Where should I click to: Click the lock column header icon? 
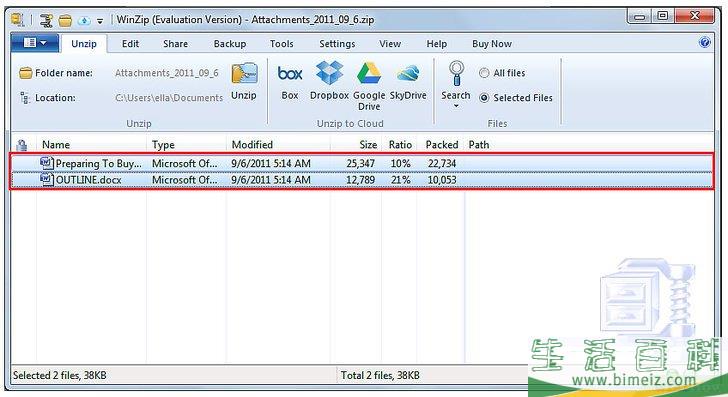click(21, 145)
